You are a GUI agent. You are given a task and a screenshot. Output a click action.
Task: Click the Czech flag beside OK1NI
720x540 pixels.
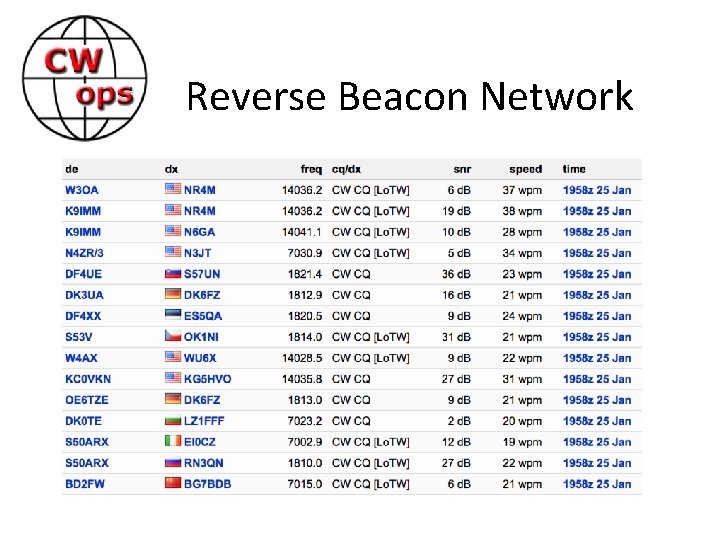[173, 336]
